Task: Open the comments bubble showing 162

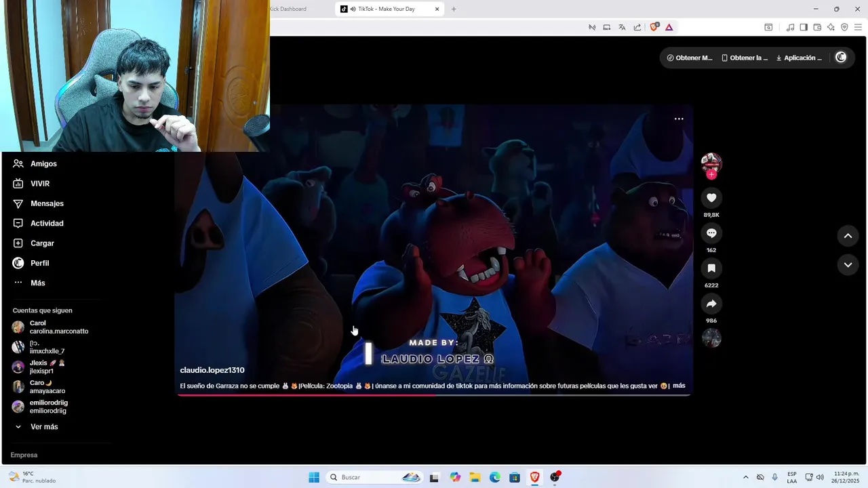Action: (x=711, y=233)
